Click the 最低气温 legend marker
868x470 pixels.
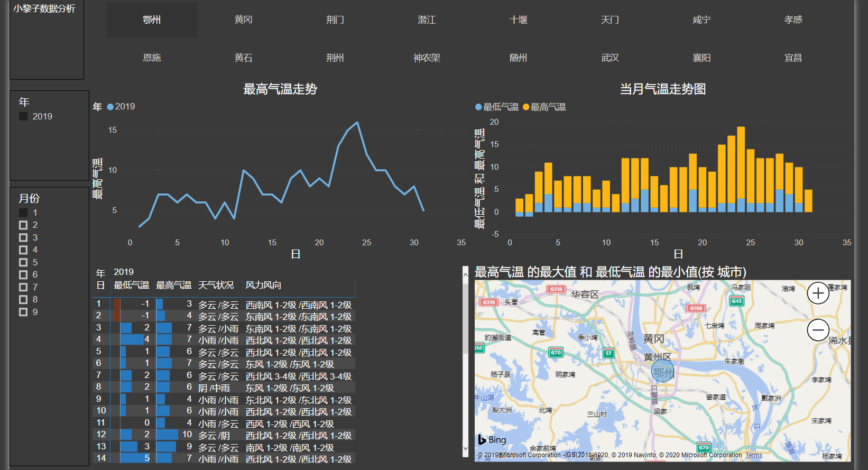click(x=478, y=107)
